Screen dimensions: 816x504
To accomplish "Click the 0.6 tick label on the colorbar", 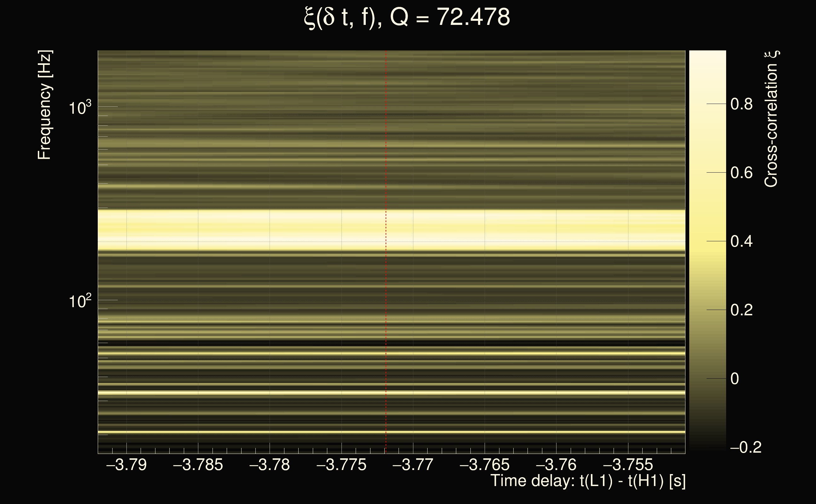I will 741,173.
